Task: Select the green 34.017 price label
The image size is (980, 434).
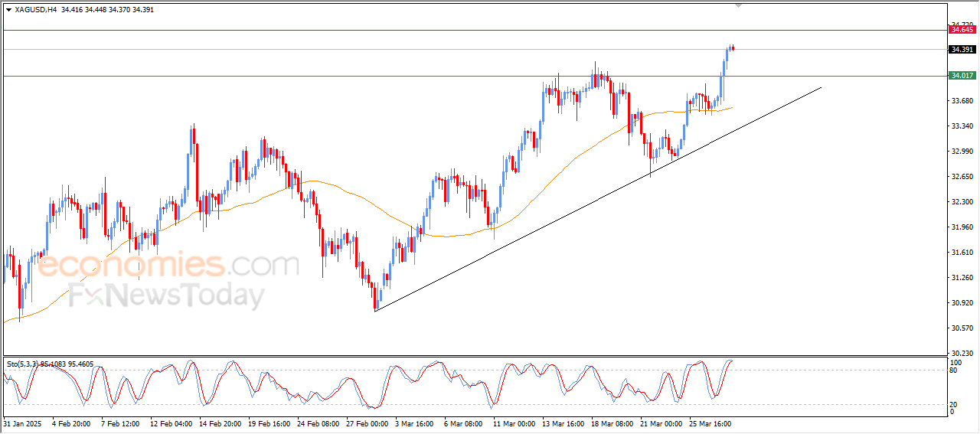Action: 962,75
